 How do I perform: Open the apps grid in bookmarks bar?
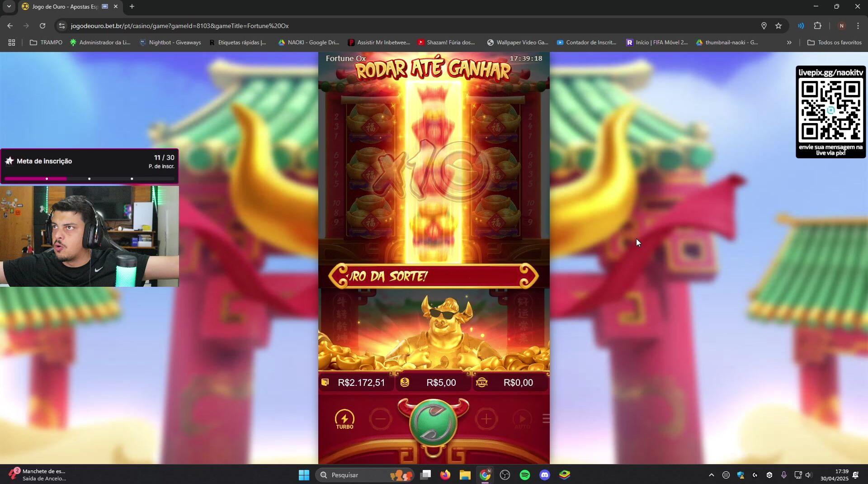(x=12, y=43)
